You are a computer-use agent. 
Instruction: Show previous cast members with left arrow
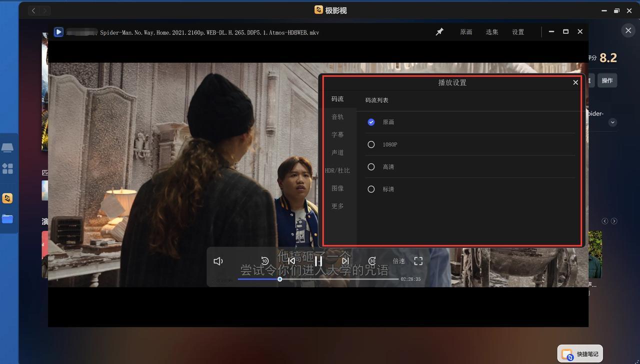click(x=604, y=221)
